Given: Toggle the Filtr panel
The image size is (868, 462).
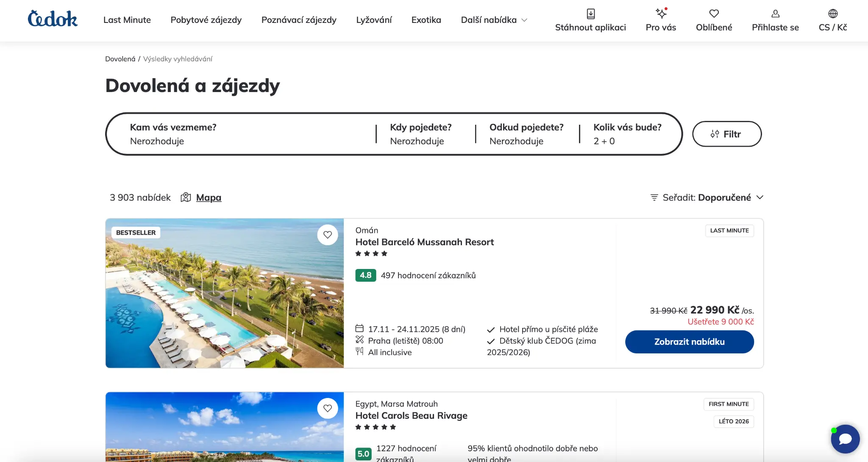Looking at the screenshot, I should 726,134.
